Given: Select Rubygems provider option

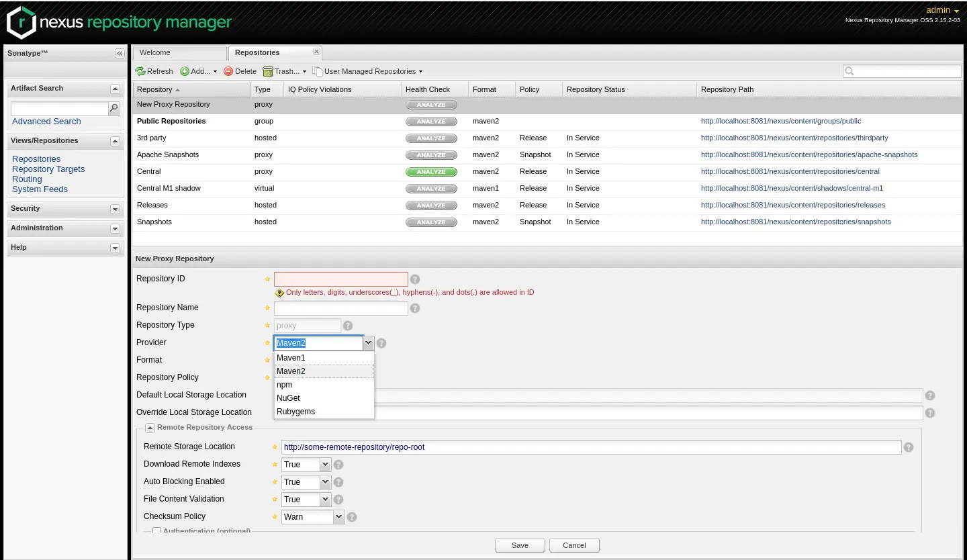Looking at the screenshot, I should click(324, 412).
